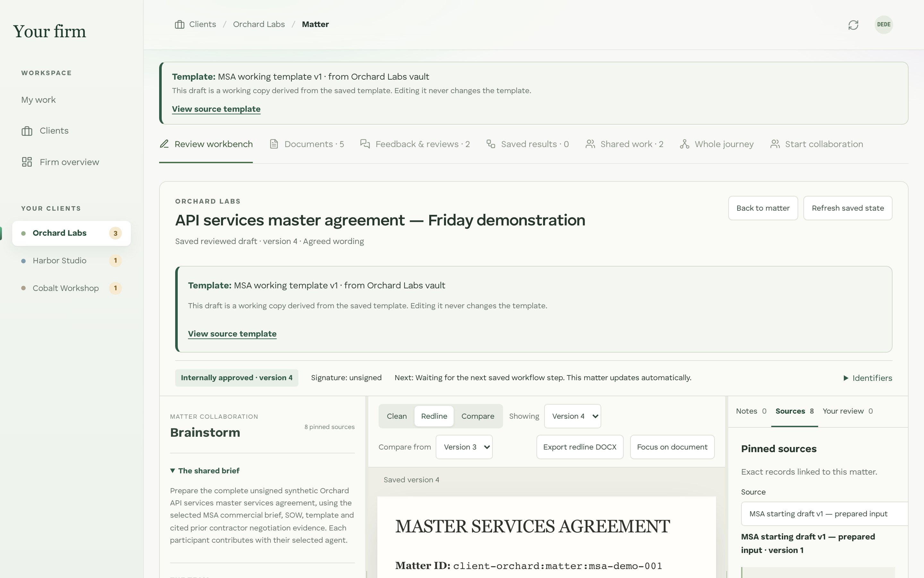This screenshot has height=578, width=924.
Task: Switch to the Notes tab in the right panel
Action: click(751, 411)
